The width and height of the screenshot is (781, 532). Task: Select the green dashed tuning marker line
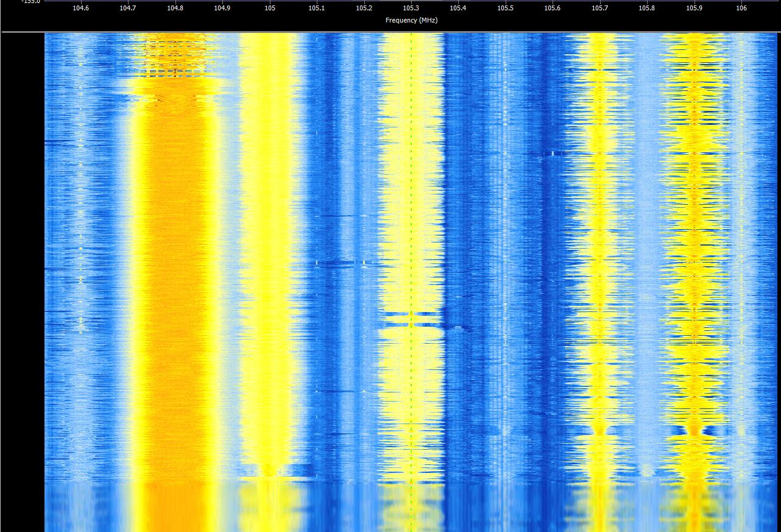click(x=411, y=282)
